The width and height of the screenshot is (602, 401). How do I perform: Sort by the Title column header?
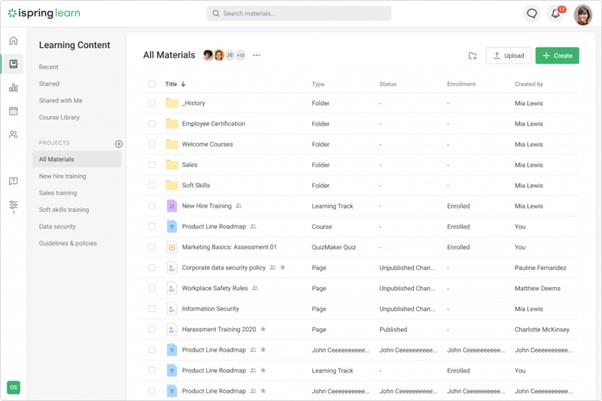175,84
